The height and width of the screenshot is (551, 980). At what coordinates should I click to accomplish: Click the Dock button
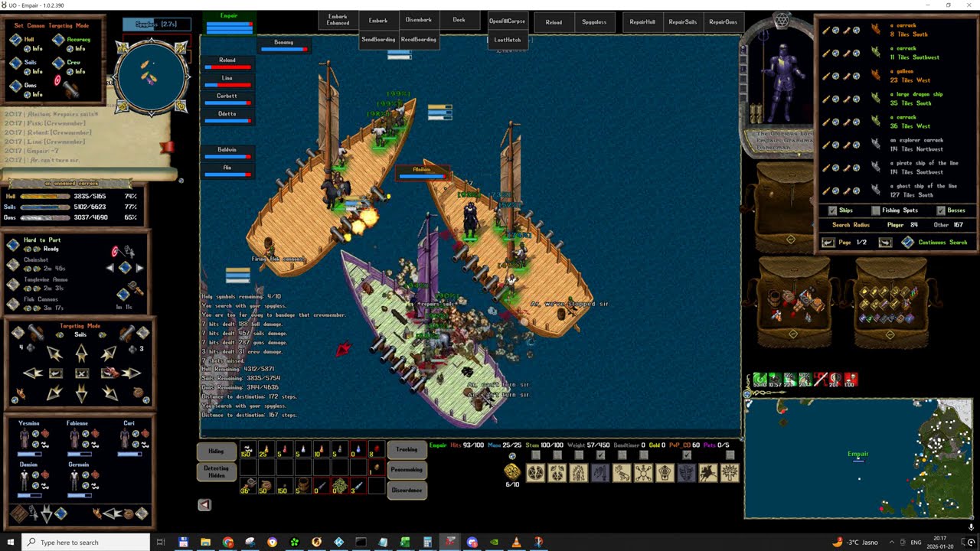click(x=459, y=20)
